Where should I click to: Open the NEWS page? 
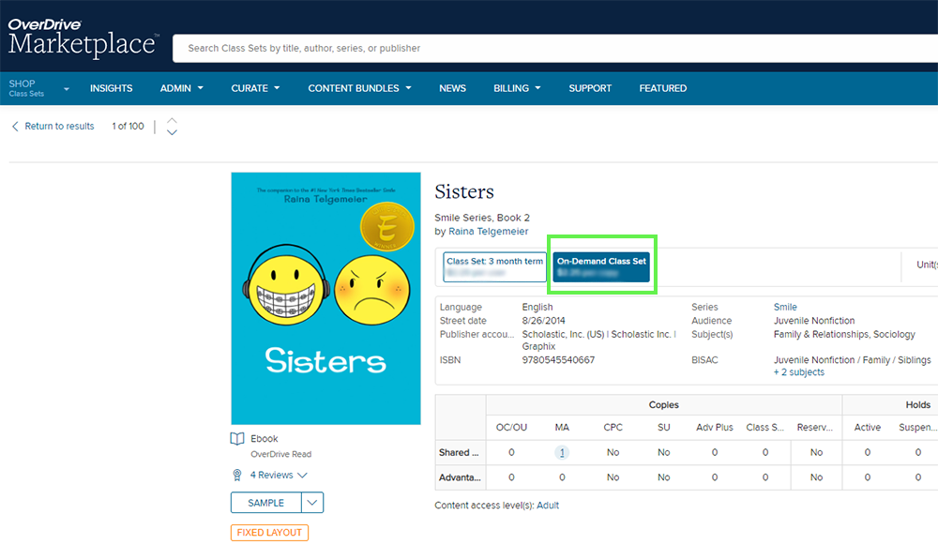coord(452,88)
